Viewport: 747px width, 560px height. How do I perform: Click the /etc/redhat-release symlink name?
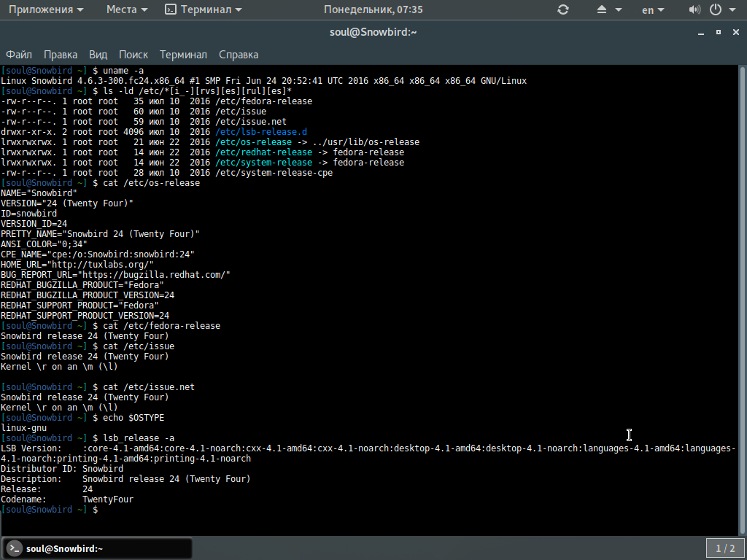pyautogui.click(x=263, y=152)
